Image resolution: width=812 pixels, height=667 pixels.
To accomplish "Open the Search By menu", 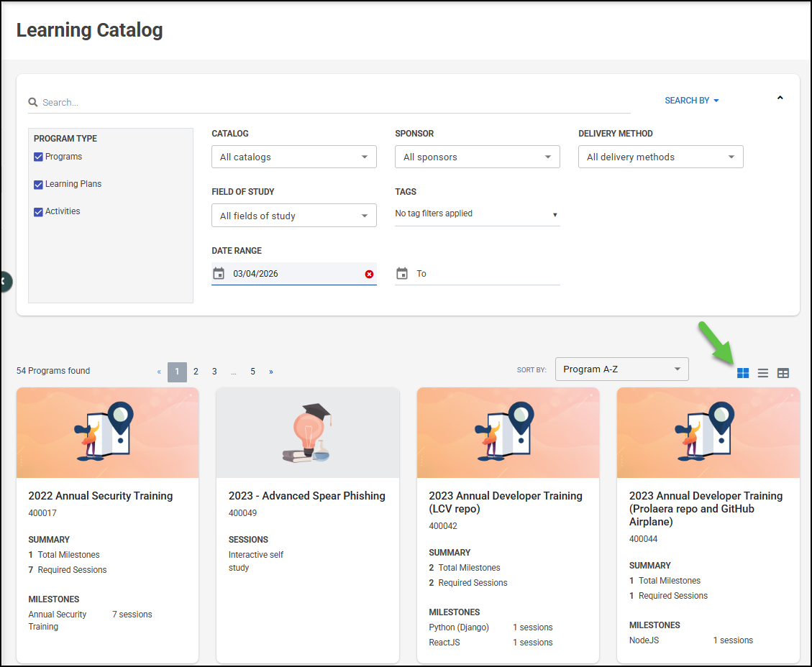I will click(691, 101).
